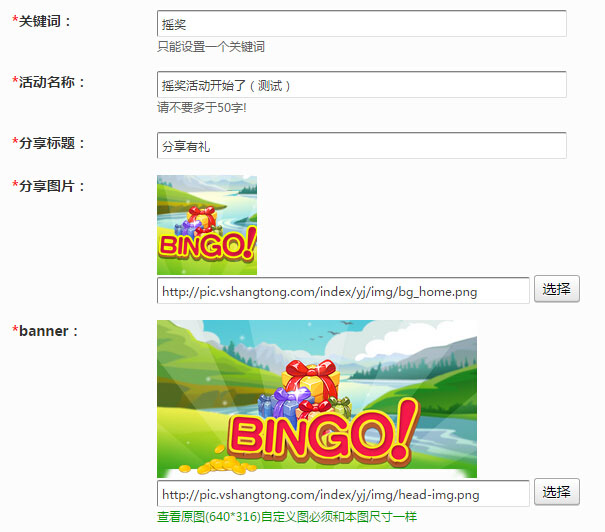Click 选择 button next to head-img.png URL

(x=557, y=492)
